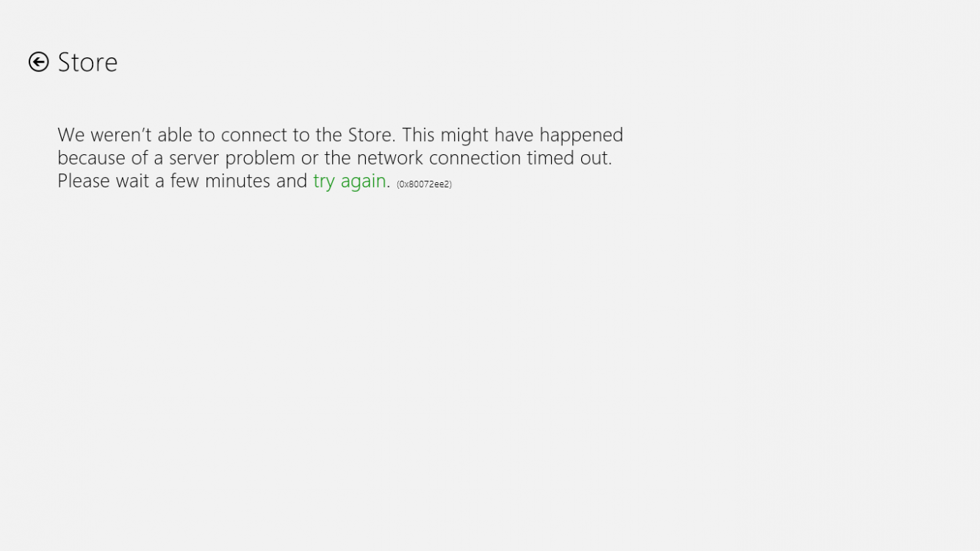980x551 pixels.
Task: Return to previous page with back arrow
Action: (x=38, y=62)
